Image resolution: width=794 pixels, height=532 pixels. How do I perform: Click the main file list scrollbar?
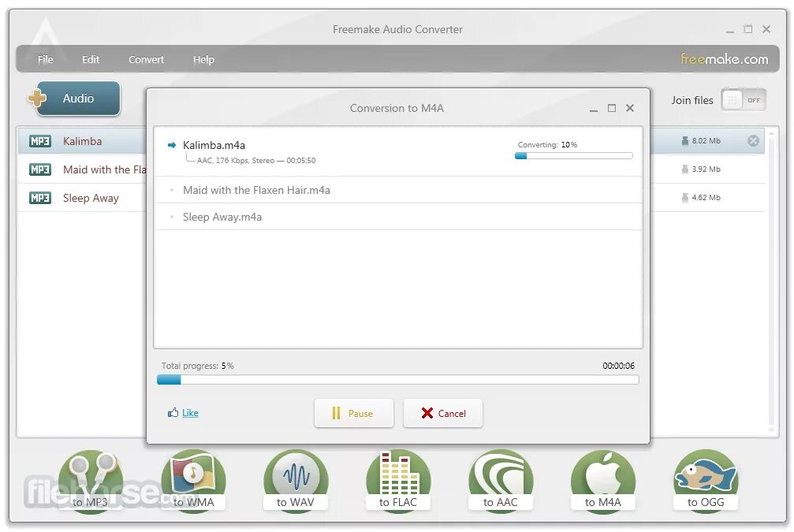[771, 281]
